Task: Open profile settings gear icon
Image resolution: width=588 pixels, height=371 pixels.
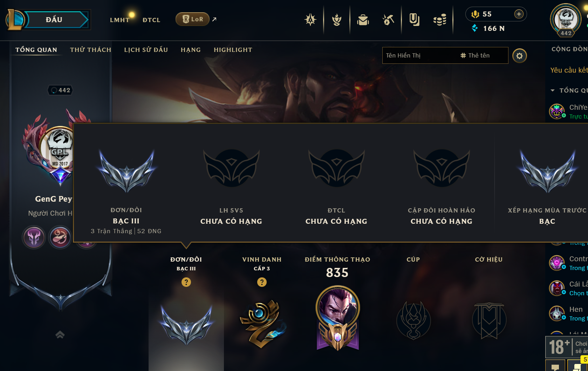Action: pyautogui.click(x=519, y=56)
